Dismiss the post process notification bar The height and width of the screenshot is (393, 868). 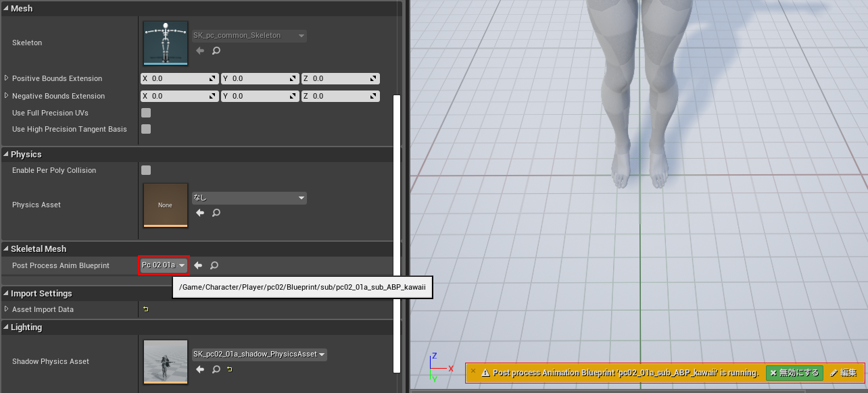click(x=473, y=371)
